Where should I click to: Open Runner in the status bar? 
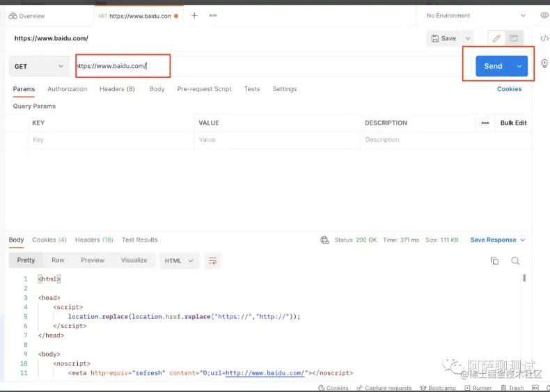click(x=478, y=388)
